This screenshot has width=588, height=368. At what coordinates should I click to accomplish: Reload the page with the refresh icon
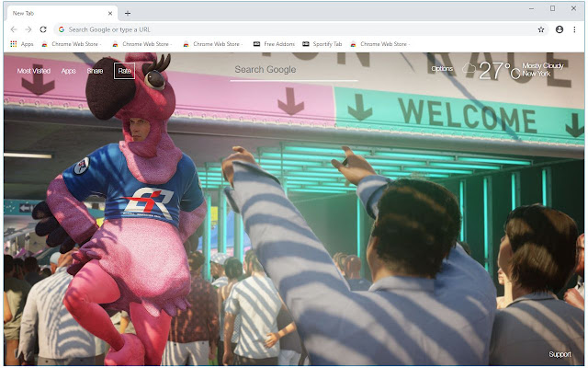[x=43, y=29]
